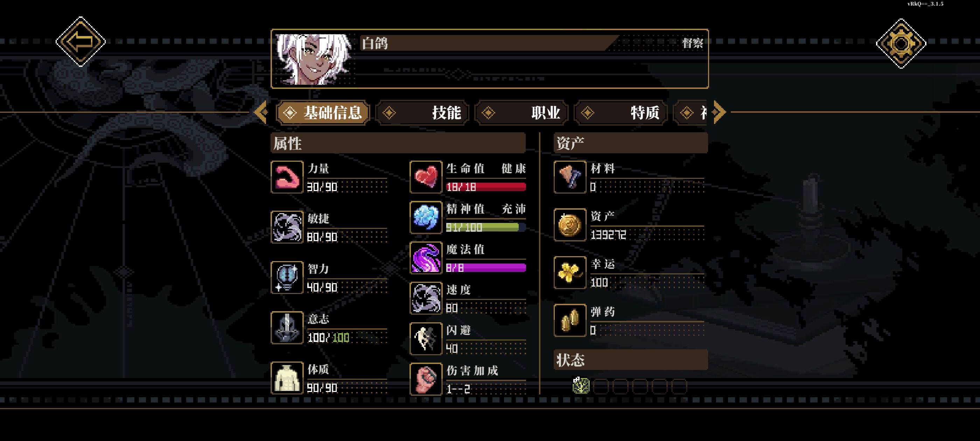Select the 资产 gold coin icon
980x441 pixels.
[x=569, y=225]
